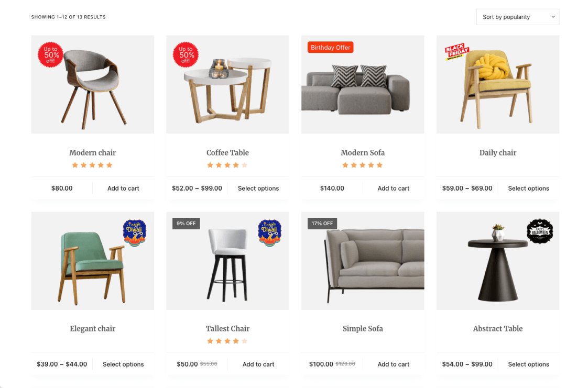The height and width of the screenshot is (388, 588).
Task: Select options for Coffee Table
Action: click(258, 189)
